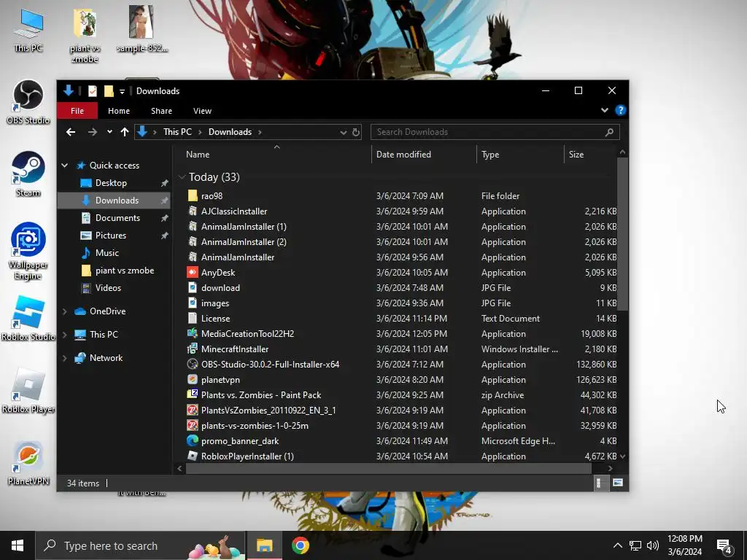The image size is (747, 560).
Task: Open the Customize Quick Access Toolbar dropdown
Action: coord(122,91)
